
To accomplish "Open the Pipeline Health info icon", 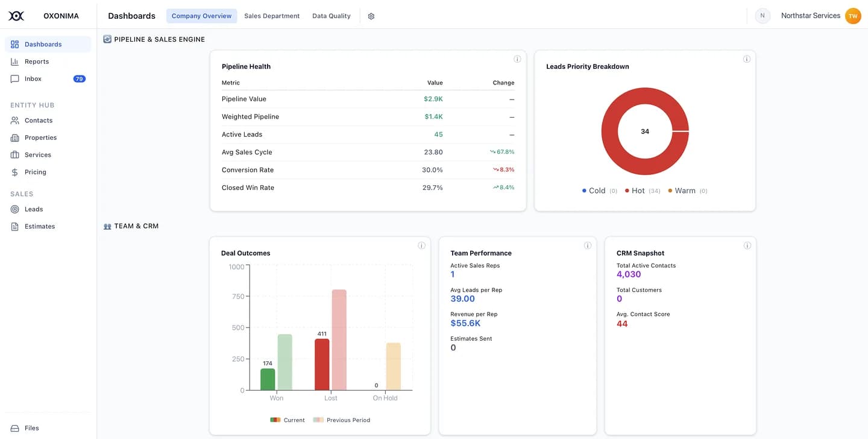I will point(517,59).
